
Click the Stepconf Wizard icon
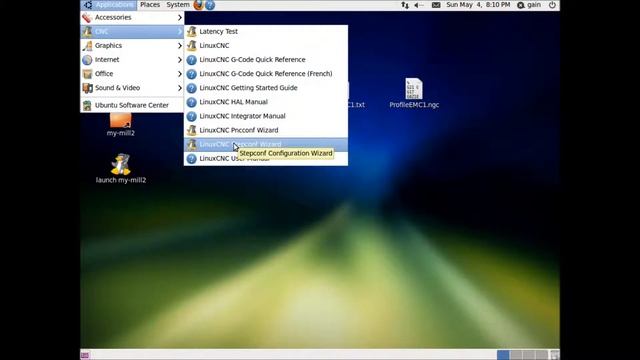click(x=191, y=144)
